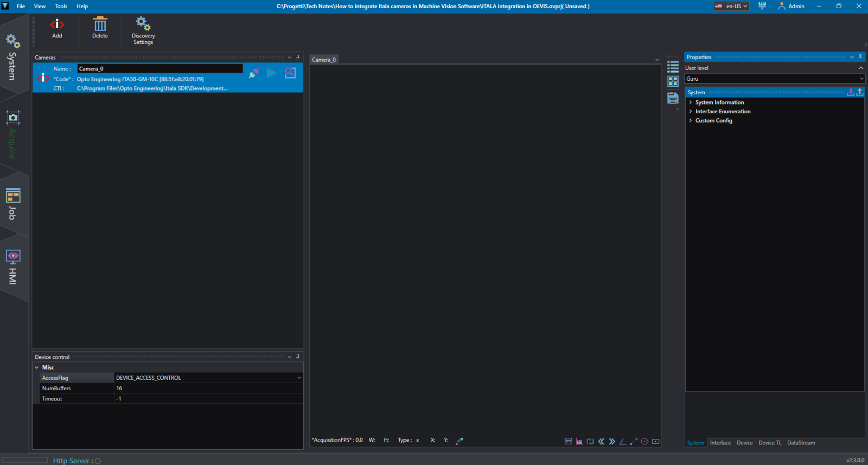Start acquisition with Camera_0 play arrow

point(272,73)
